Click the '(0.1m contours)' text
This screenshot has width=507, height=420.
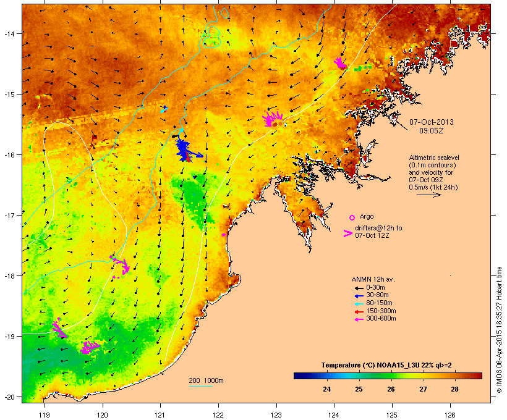432,165
